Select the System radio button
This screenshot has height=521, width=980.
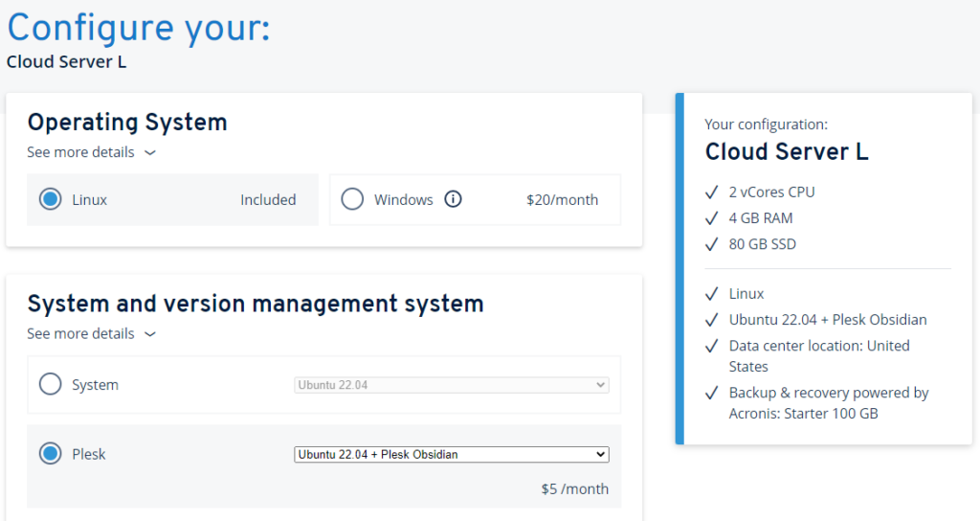(x=51, y=384)
